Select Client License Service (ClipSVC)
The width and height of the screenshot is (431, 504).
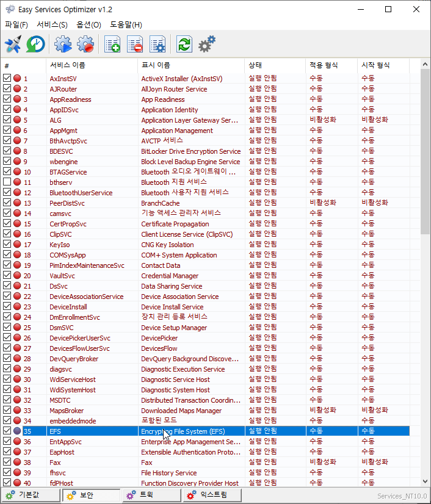tap(187, 234)
